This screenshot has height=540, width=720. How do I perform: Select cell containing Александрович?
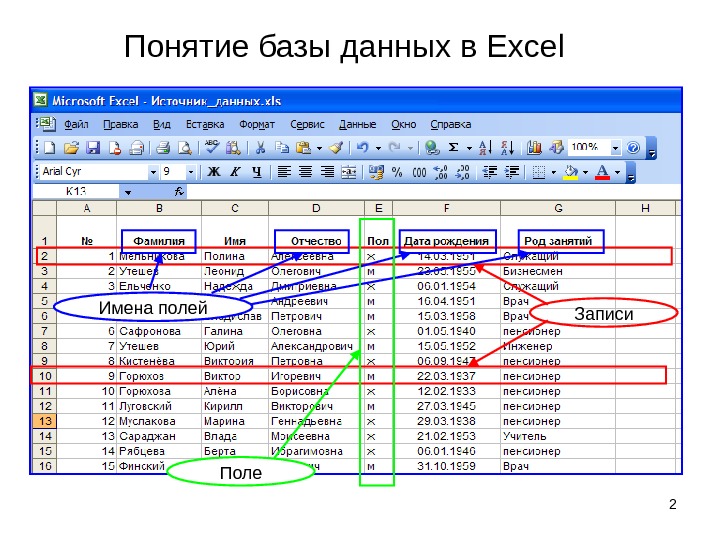(x=316, y=346)
